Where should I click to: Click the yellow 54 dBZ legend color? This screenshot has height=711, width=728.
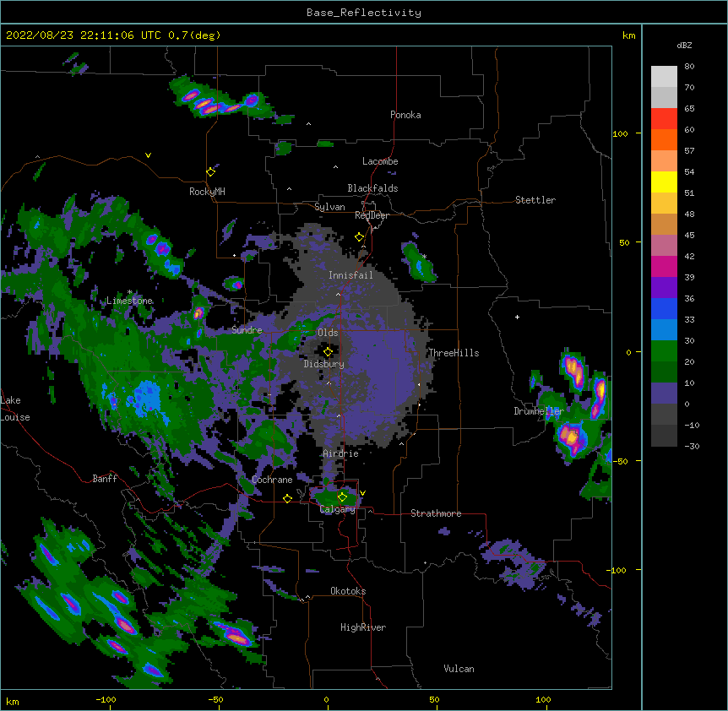(x=664, y=182)
